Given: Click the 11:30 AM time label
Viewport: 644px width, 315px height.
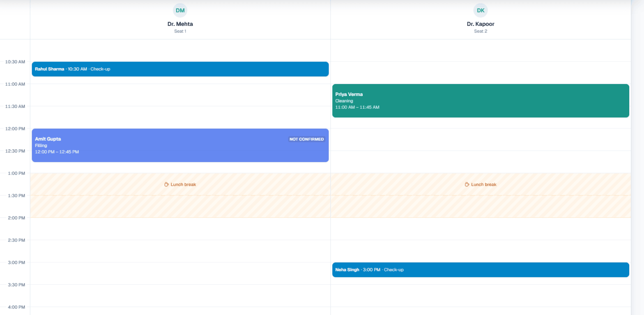Looking at the screenshot, I should click(x=15, y=106).
